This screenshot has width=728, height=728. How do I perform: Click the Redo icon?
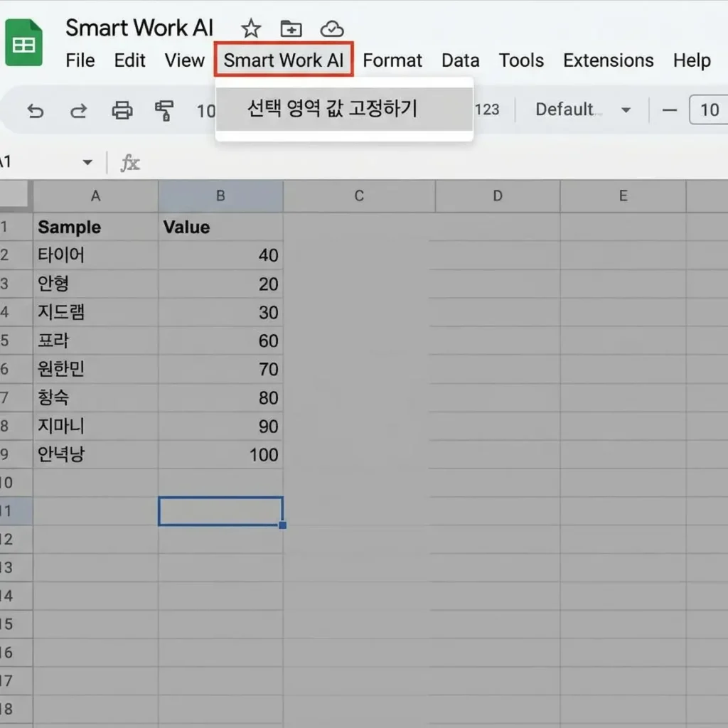[x=78, y=109]
